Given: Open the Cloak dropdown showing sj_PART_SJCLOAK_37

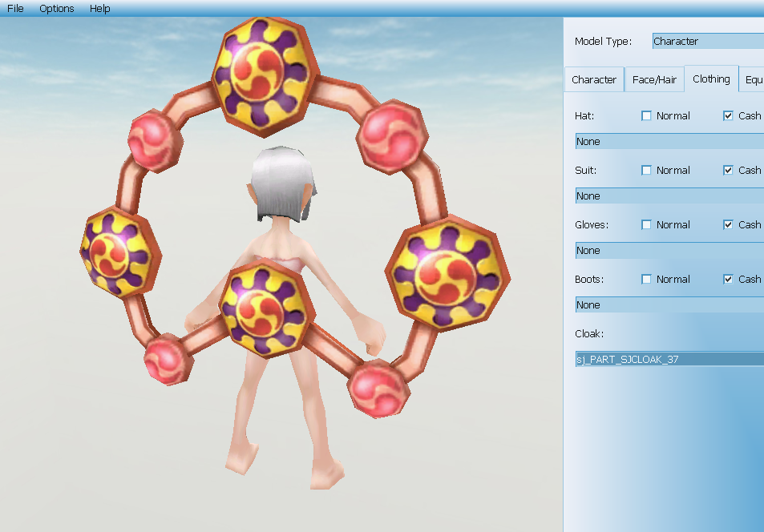Looking at the screenshot, I should pos(669,360).
